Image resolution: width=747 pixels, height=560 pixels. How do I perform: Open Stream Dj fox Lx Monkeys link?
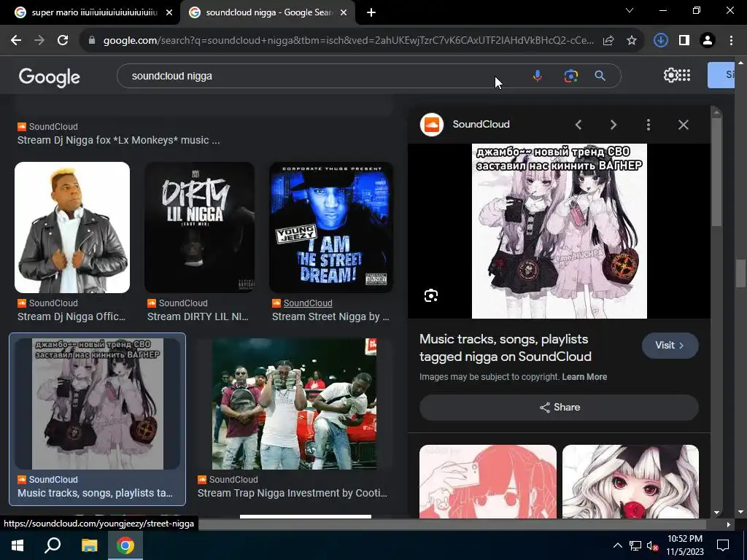(x=119, y=140)
